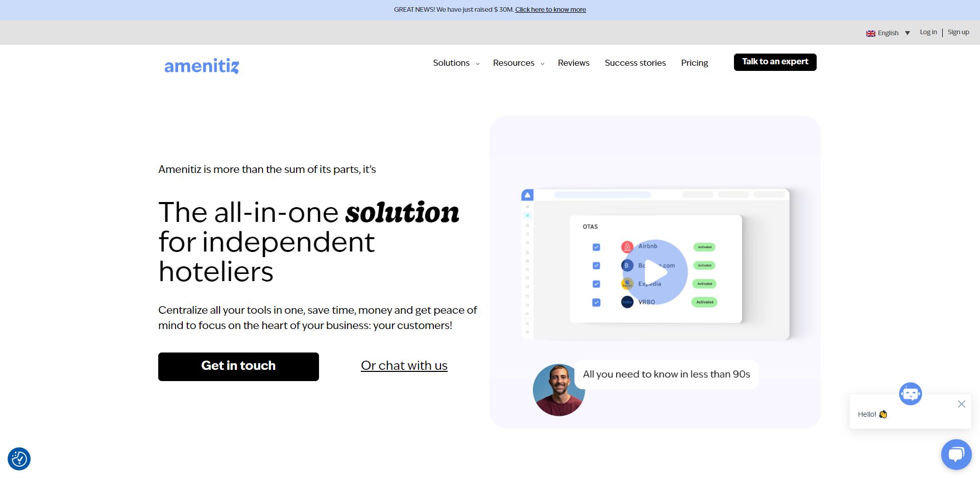The image size is (980, 478).
Task: Click the OTAS heading in mockup
Action: coord(590,227)
